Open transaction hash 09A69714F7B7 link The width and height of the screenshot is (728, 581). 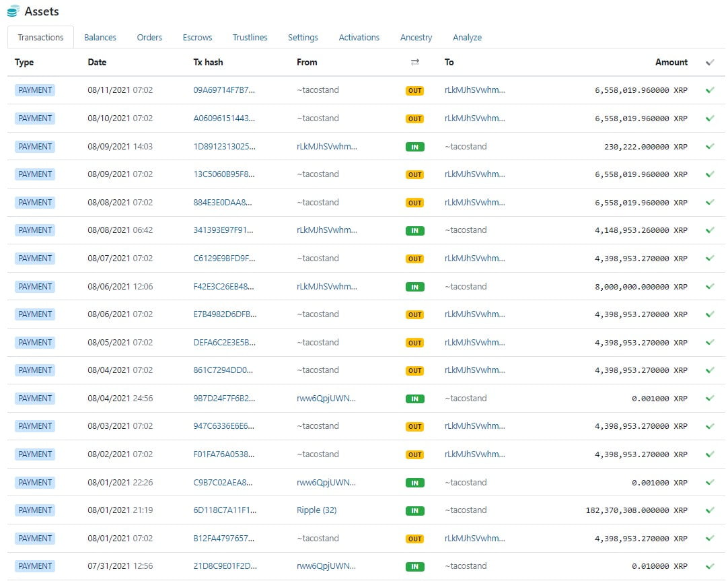[x=224, y=90]
